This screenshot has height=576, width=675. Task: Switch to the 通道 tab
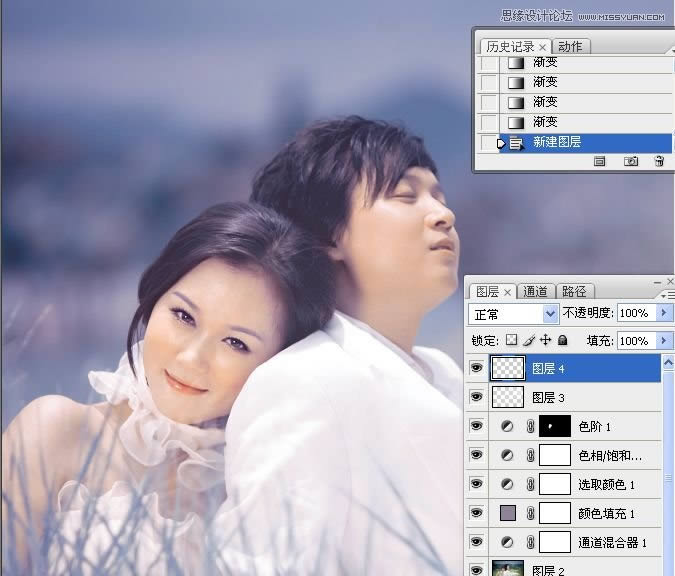point(535,292)
